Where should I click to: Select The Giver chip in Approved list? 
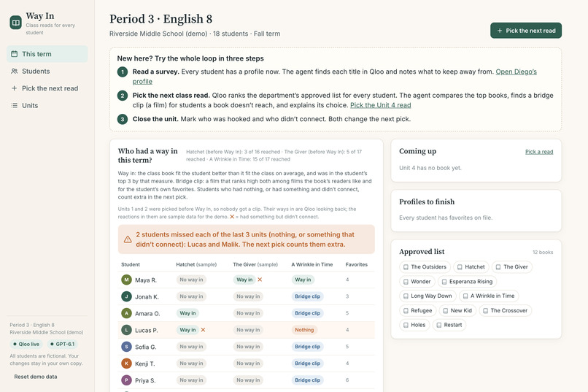pos(512,267)
